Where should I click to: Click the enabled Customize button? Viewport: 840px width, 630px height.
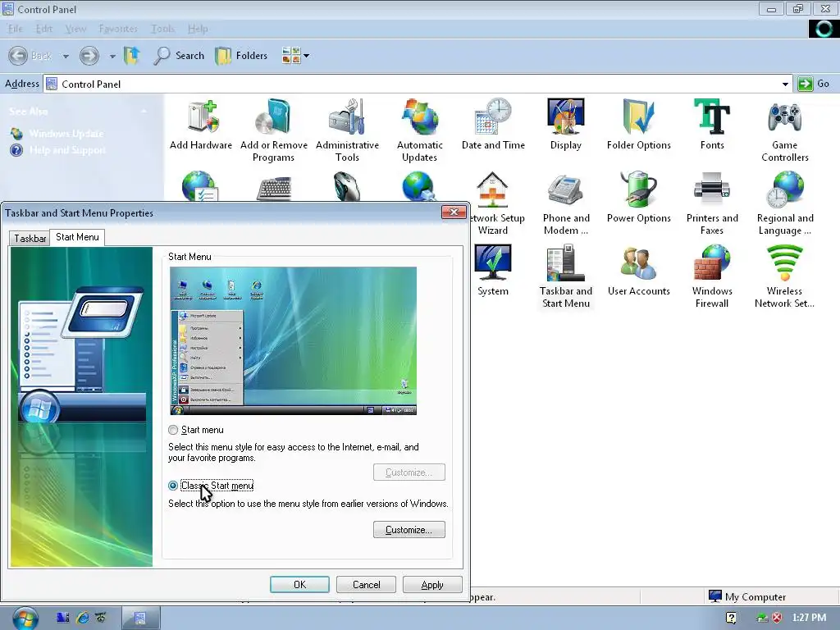coord(409,530)
